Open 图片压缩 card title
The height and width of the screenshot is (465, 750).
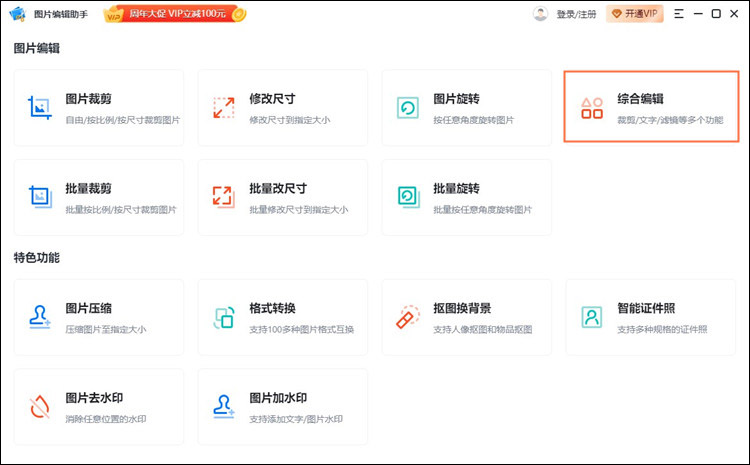[x=88, y=308]
